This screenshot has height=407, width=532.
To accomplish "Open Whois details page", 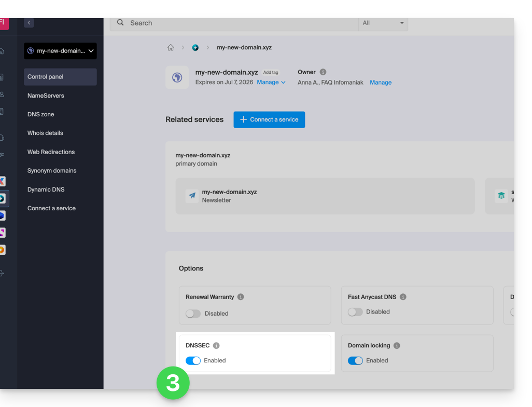I will (45, 133).
